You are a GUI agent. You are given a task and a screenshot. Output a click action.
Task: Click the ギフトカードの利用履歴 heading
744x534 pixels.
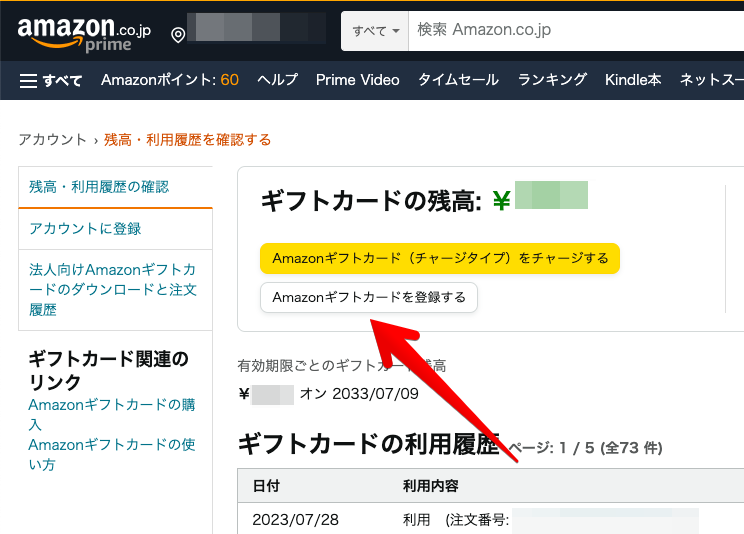368,445
